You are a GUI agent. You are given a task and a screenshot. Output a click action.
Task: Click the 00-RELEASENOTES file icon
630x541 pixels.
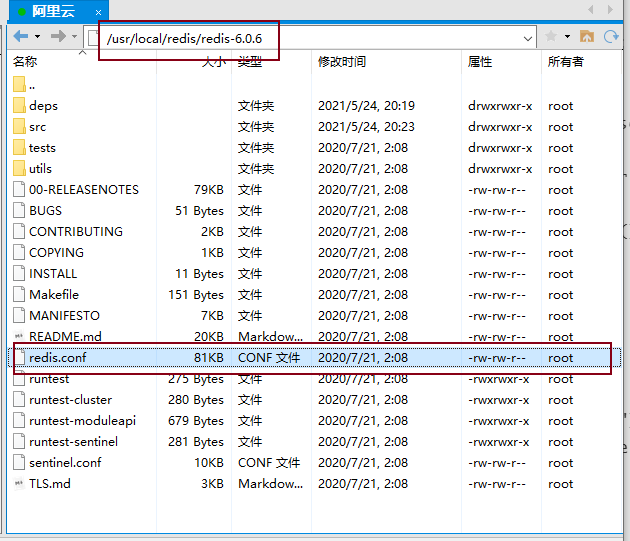[19, 189]
